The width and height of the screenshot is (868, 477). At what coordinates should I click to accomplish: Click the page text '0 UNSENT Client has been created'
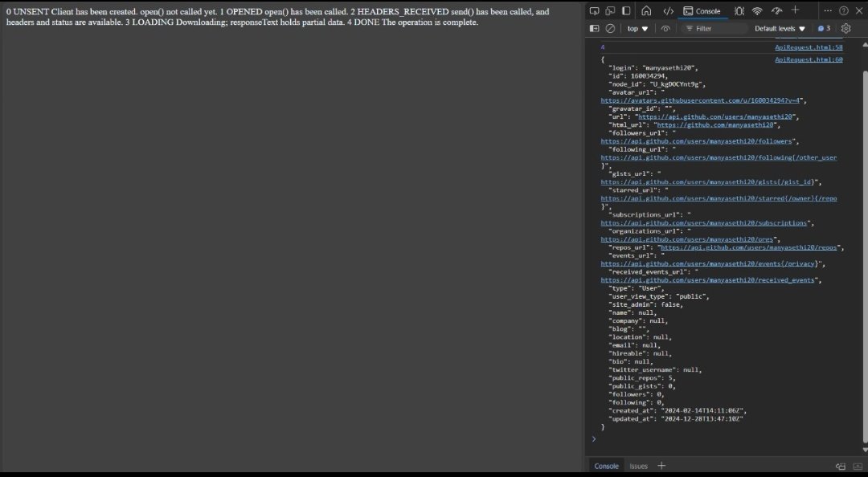tap(71, 11)
